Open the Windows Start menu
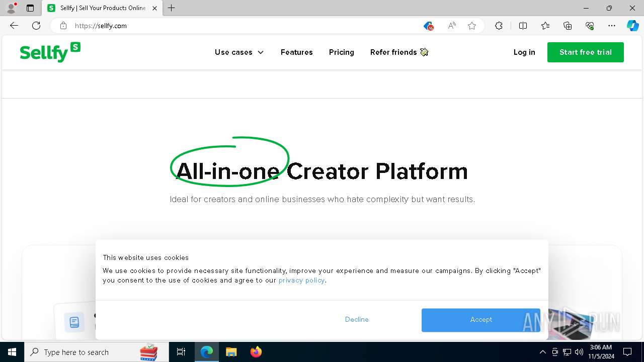 click(x=12, y=352)
